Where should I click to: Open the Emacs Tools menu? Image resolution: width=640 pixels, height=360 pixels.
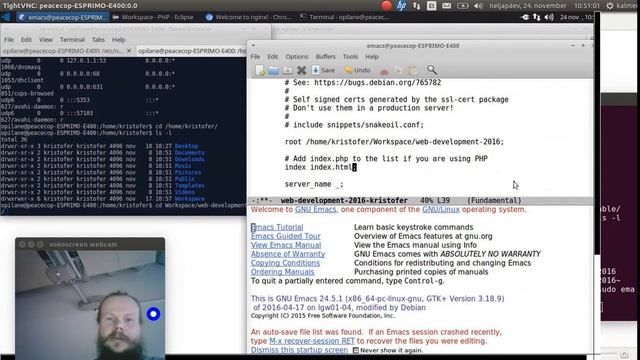click(x=350, y=57)
